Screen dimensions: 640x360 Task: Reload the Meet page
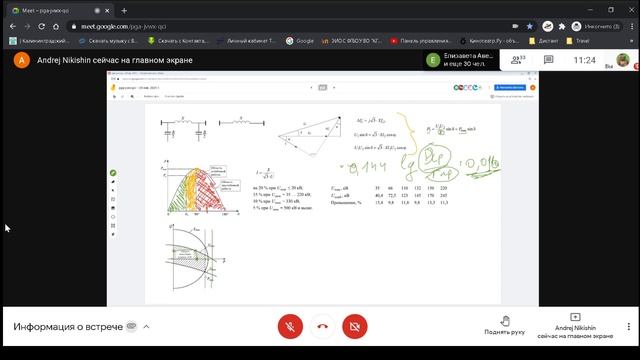pyautogui.click(x=42, y=27)
